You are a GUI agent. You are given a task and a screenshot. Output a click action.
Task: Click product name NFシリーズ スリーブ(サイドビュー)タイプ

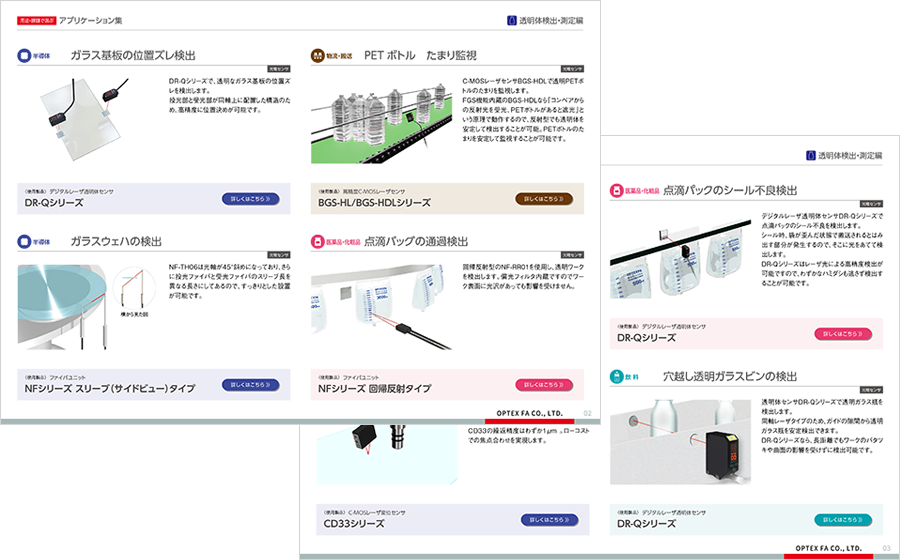[x=110, y=388]
